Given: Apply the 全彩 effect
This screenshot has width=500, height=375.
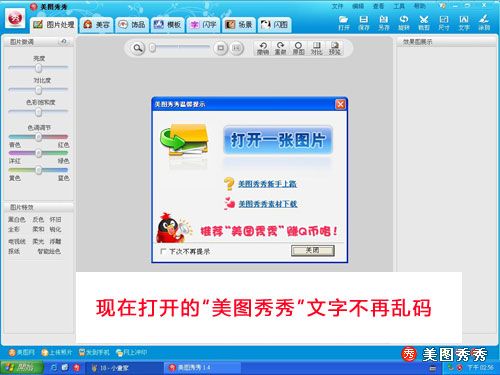Looking at the screenshot, I should [14, 229].
